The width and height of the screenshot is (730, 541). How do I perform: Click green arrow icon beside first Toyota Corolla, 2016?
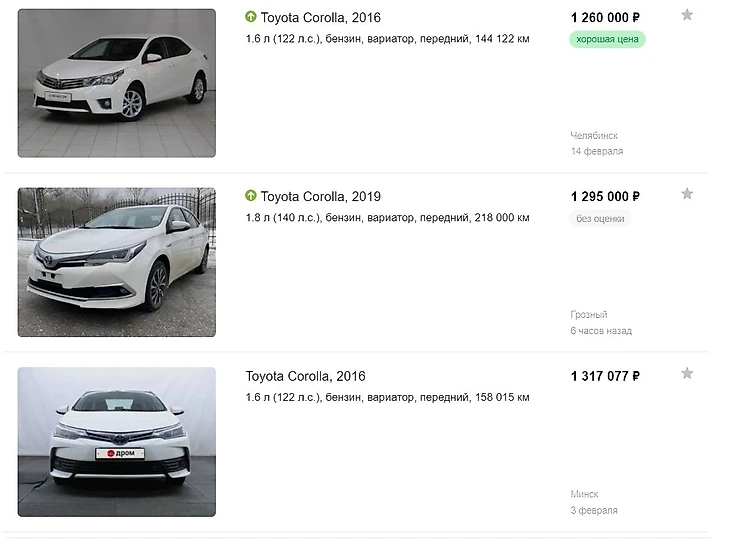pos(251,17)
